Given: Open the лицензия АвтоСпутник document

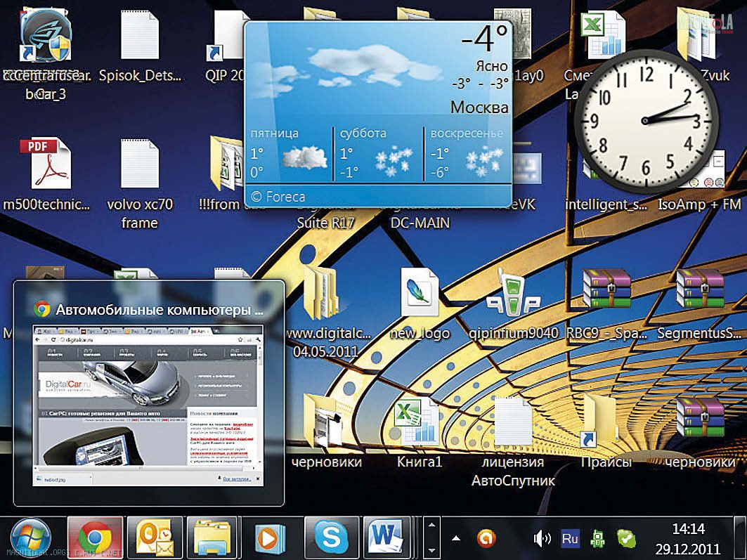Looking at the screenshot, I should [x=513, y=442].
